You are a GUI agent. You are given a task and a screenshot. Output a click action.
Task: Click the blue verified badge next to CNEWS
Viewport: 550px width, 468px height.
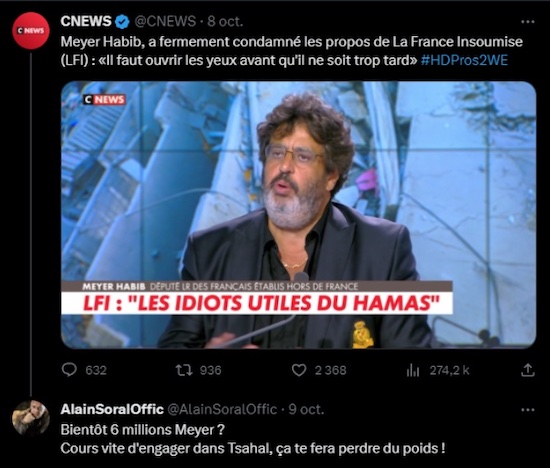pyautogui.click(x=122, y=22)
